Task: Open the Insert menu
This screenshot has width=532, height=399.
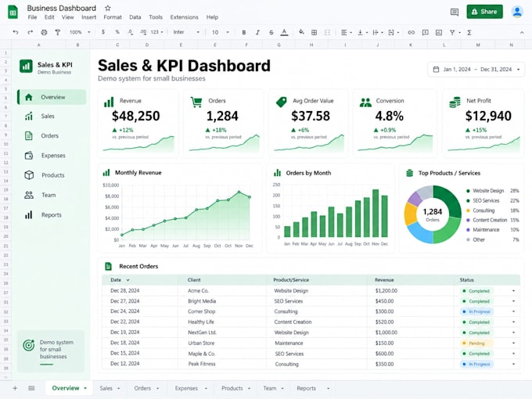Action: pos(89,17)
